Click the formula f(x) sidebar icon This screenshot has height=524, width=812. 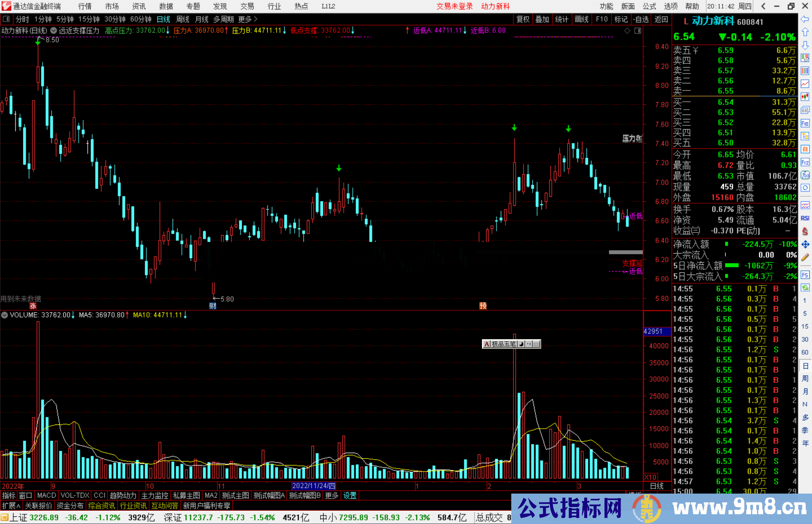coord(805,175)
